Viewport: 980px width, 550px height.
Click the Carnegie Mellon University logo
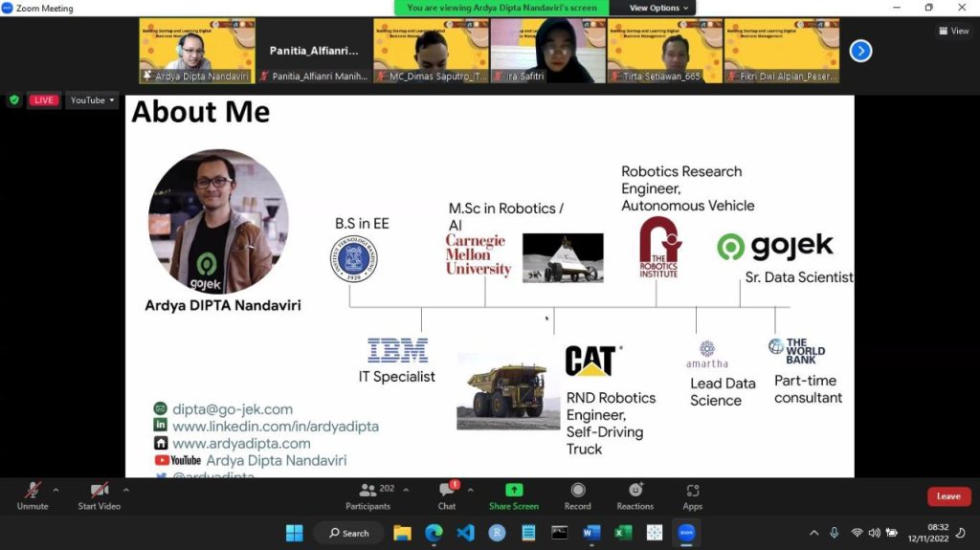click(x=479, y=254)
